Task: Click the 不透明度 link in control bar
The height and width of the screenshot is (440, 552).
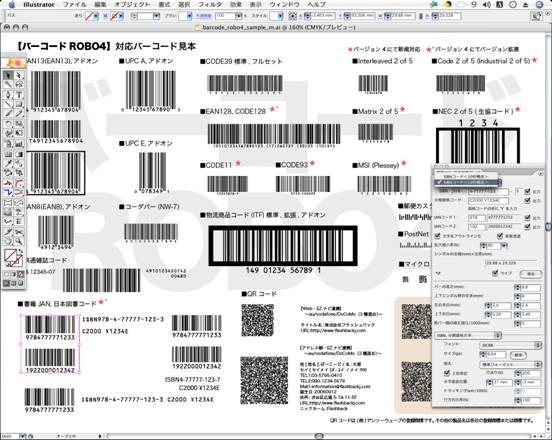Action: click(x=203, y=16)
